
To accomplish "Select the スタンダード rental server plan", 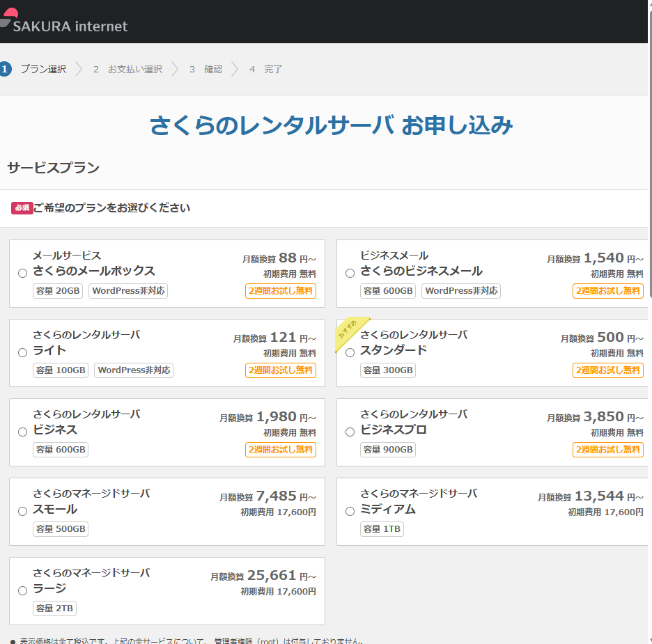I will point(349,352).
